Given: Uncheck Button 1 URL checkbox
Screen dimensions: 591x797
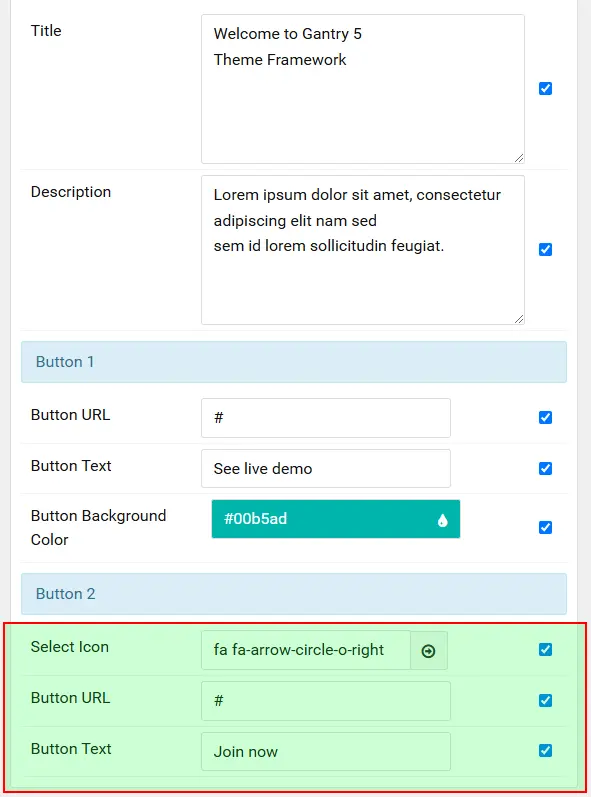Looking at the screenshot, I should pyautogui.click(x=545, y=417).
